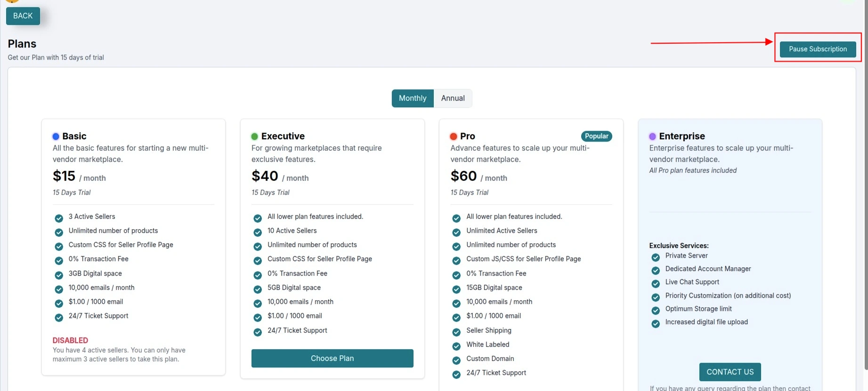Image resolution: width=868 pixels, height=391 pixels.
Task: Click checkmark icon beside 10 Active Sellers
Action: pyautogui.click(x=258, y=232)
